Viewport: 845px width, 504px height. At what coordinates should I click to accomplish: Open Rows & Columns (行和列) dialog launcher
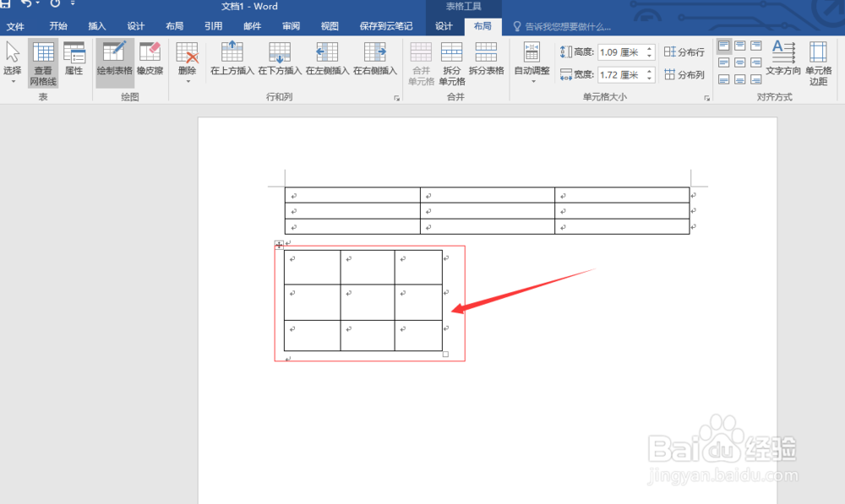[x=396, y=98]
